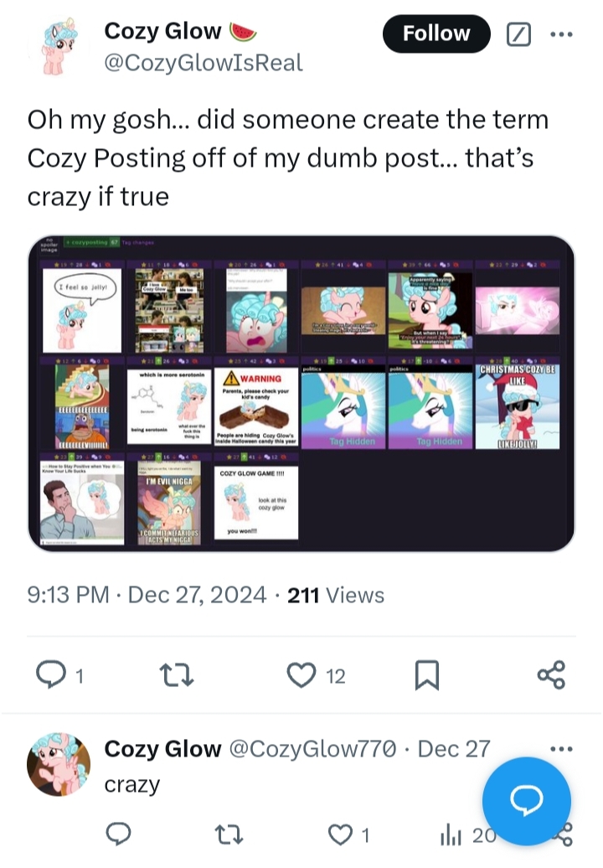Open the attached cozyposting image

pyautogui.click(x=301, y=394)
